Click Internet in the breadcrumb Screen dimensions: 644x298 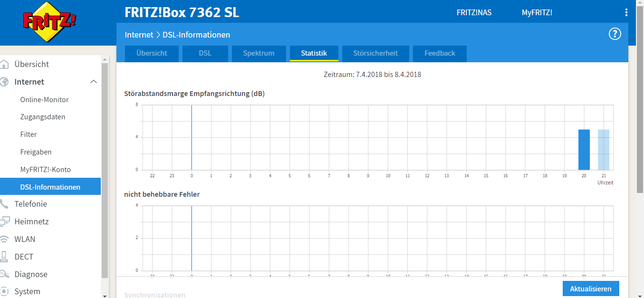tap(139, 35)
